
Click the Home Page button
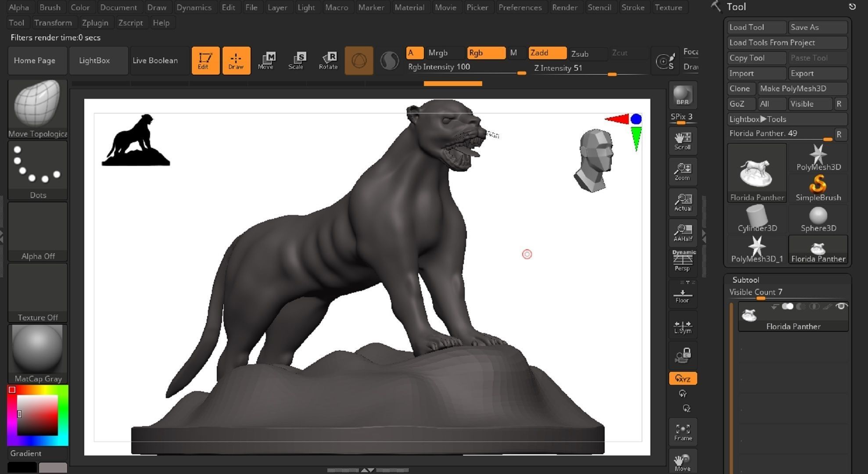point(37,61)
